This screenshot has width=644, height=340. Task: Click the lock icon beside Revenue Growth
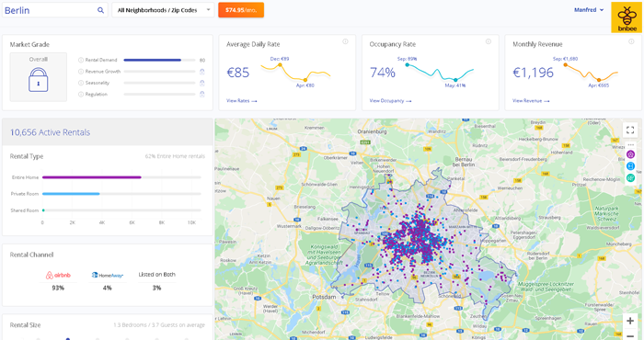[202, 72]
